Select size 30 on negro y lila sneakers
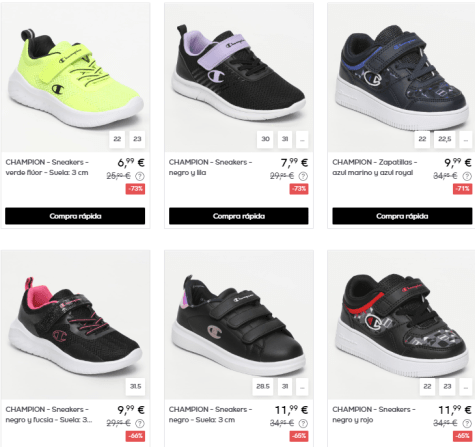Viewport: 475px width, 447px height. 265,139
